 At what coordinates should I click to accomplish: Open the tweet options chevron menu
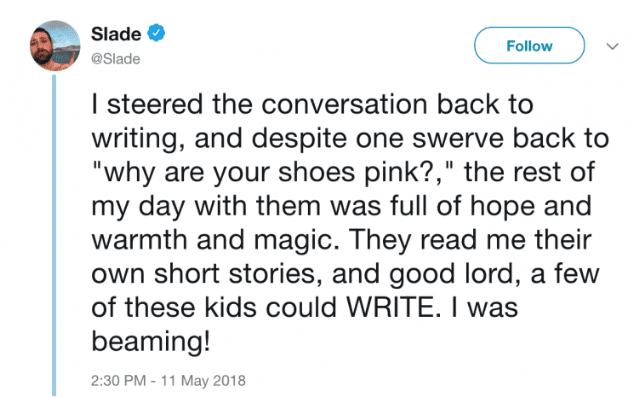(x=612, y=46)
